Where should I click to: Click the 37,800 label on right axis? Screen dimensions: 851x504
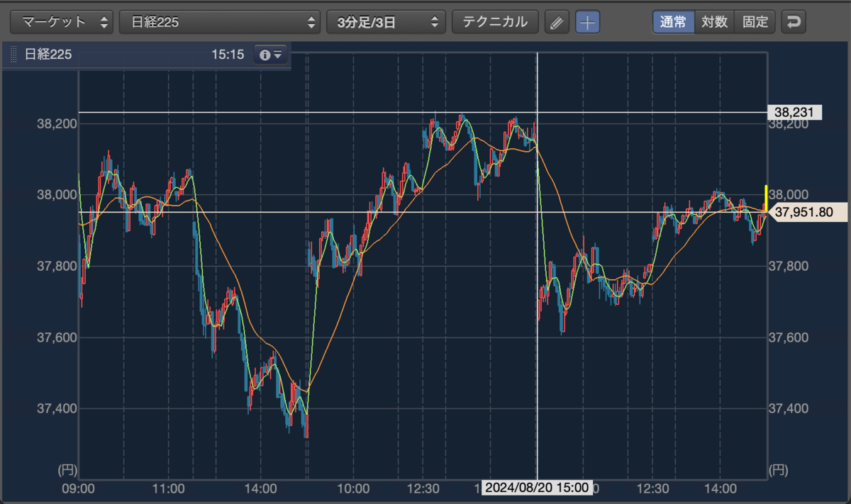[x=789, y=267]
